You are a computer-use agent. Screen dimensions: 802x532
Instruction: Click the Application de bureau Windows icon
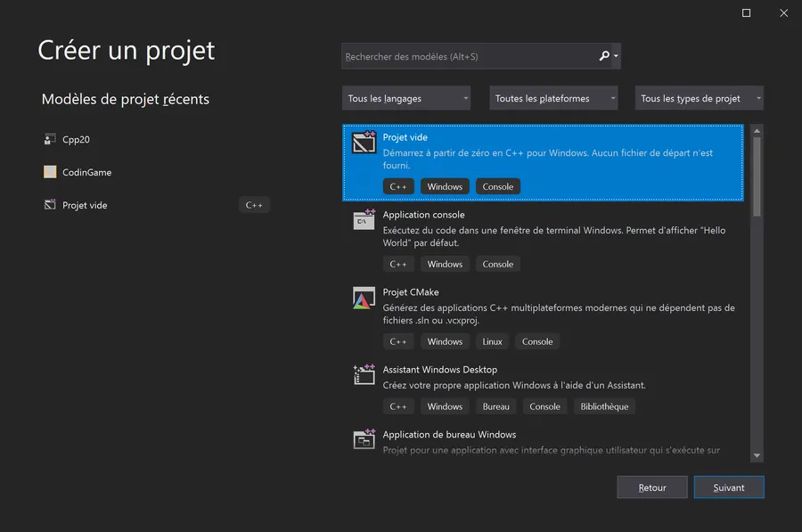pyautogui.click(x=364, y=439)
